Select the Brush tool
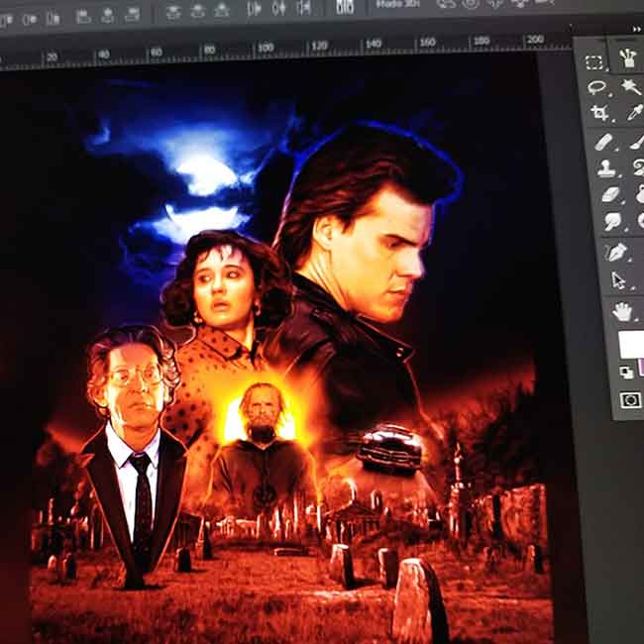The image size is (644, 644). [x=637, y=142]
